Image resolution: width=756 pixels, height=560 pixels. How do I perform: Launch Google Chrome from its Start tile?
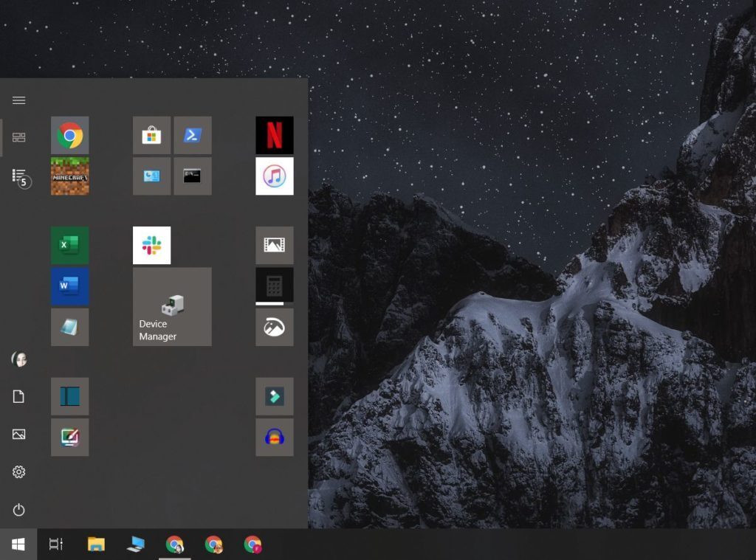70,135
